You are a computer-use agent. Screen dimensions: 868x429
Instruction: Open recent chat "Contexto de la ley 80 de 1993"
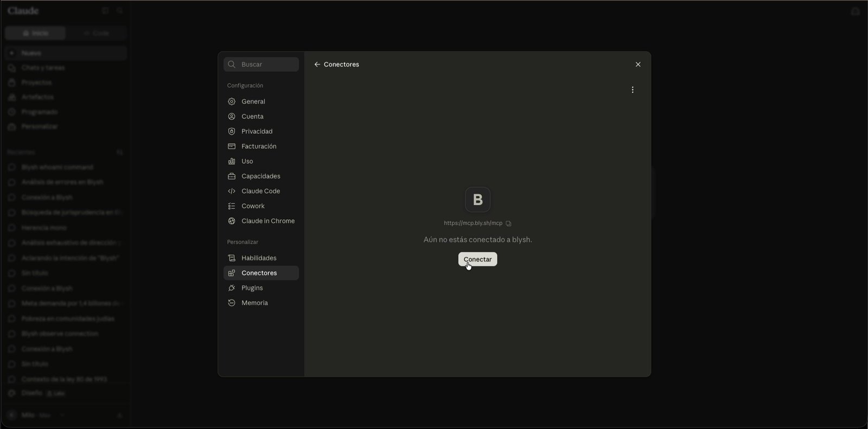66,379
